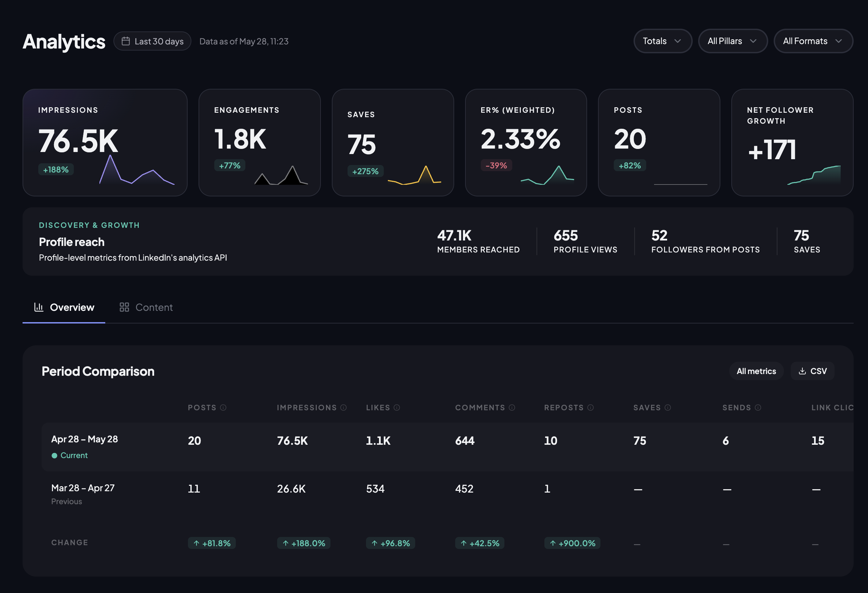Image resolution: width=868 pixels, height=593 pixels.
Task: Click the +82% badge on Posts card
Action: (630, 165)
